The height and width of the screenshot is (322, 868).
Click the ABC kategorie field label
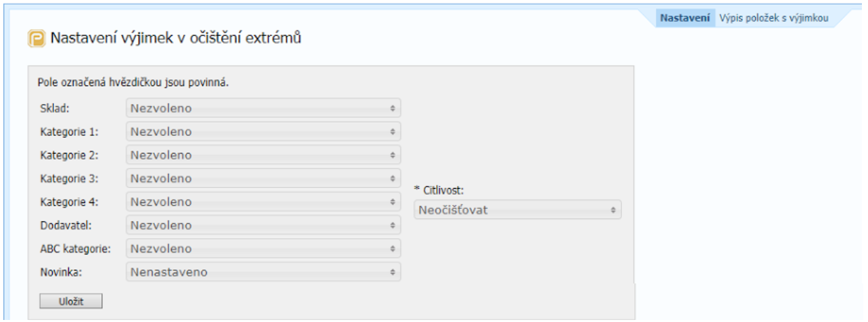click(75, 249)
